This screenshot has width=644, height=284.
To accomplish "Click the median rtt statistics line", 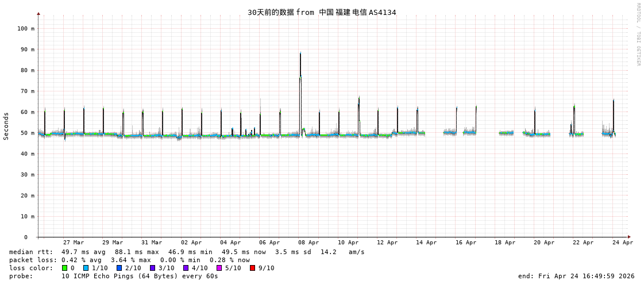I will click(x=187, y=252).
